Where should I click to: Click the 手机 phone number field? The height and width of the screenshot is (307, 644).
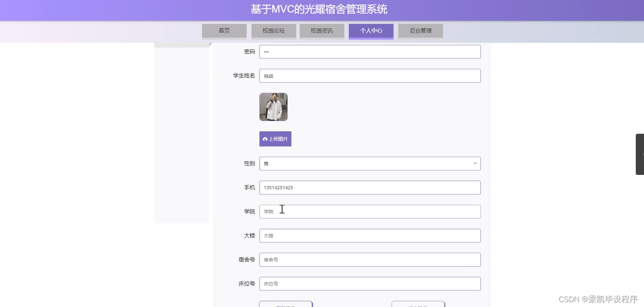(x=369, y=187)
